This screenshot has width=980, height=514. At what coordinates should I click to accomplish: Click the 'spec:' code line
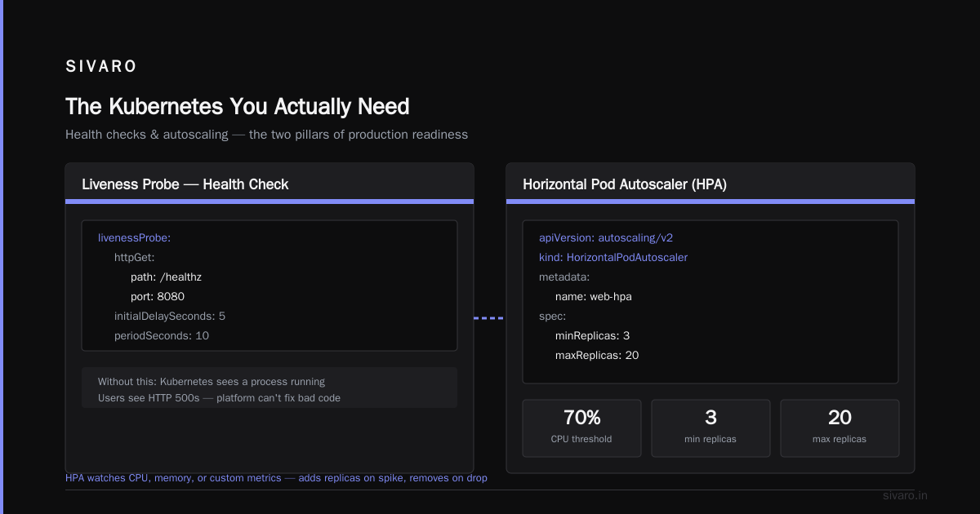tap(553, 317)
